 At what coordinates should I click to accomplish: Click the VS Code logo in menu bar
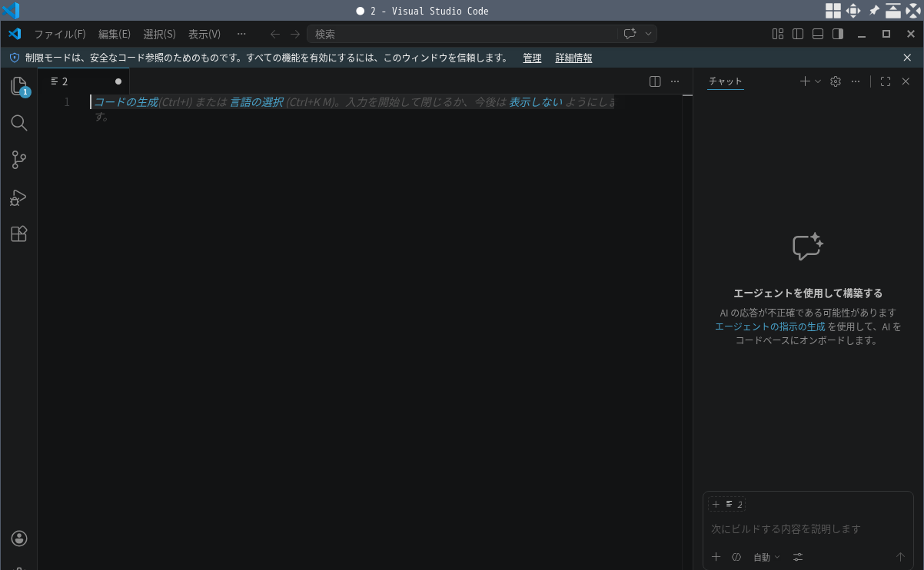coord(15,34)
